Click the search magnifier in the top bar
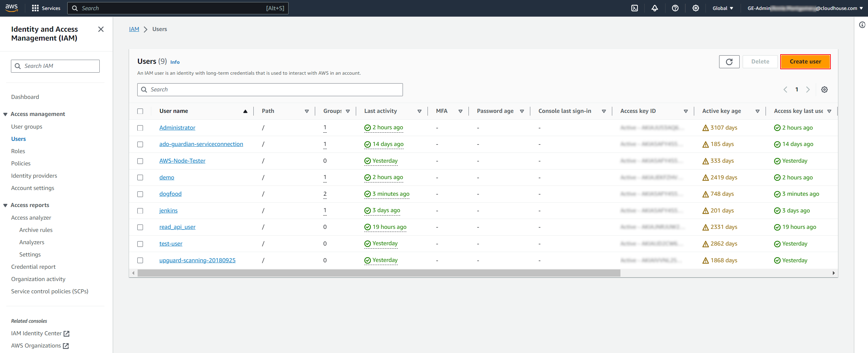Image resolution: width=868 pixels, height=353 pixels. 75,8
